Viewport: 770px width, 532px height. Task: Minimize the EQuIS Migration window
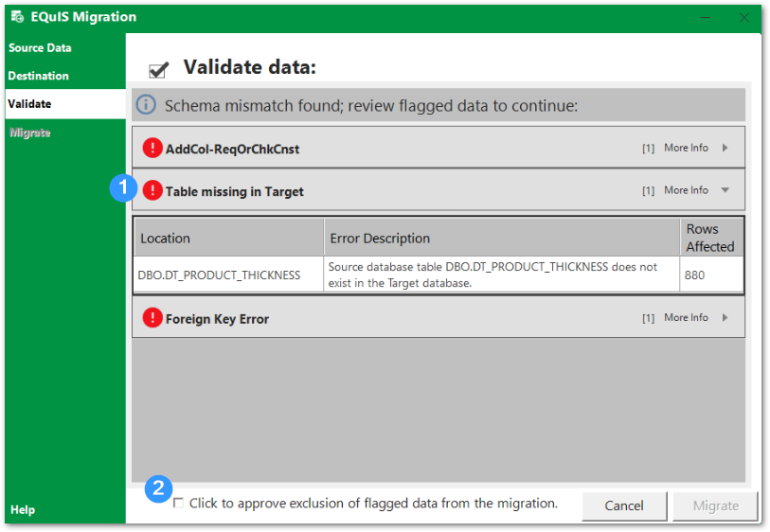tap(706, 18)
